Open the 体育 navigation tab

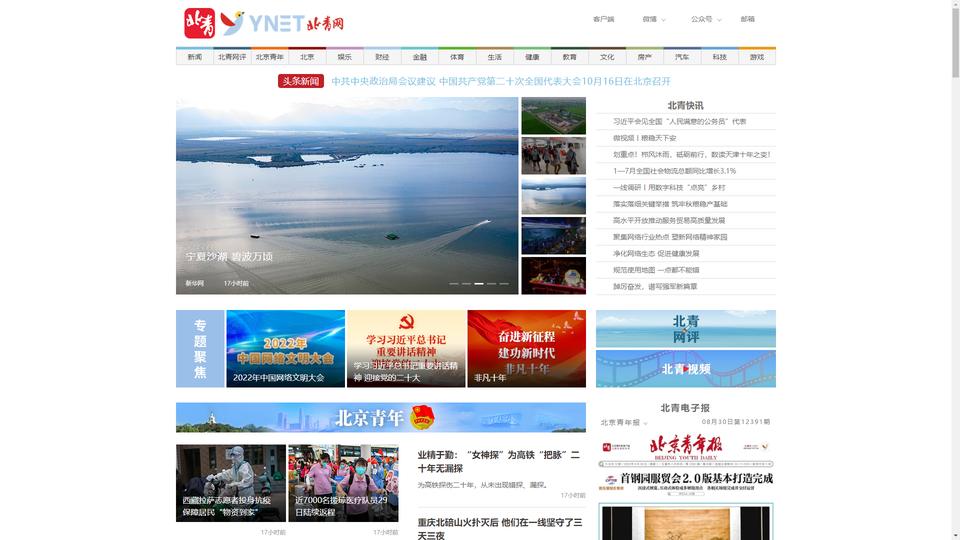tap(457, 57)
